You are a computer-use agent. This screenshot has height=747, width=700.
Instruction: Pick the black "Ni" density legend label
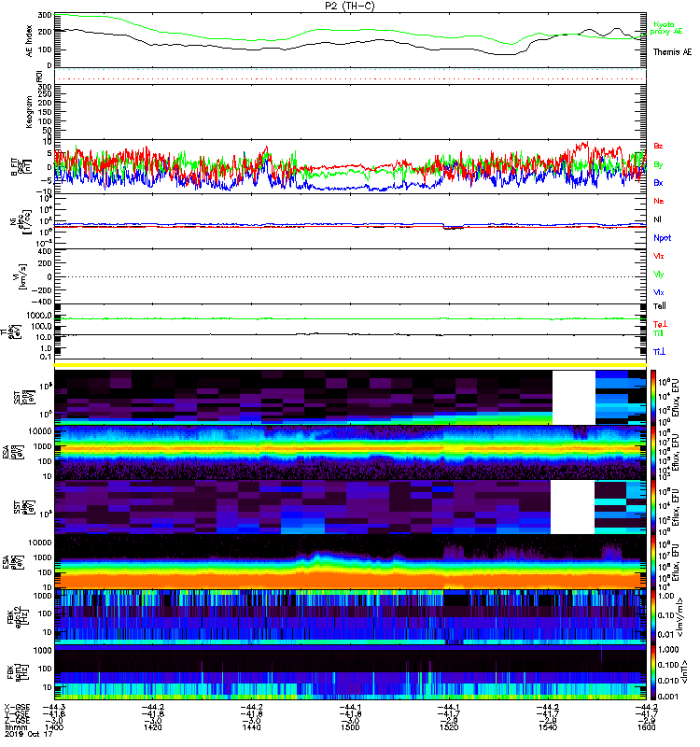[657, 219]
